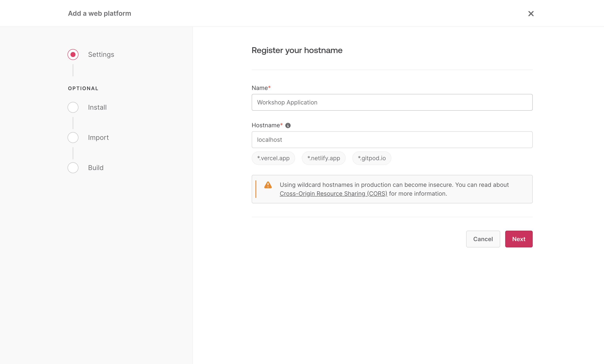Select the Install step circle

pos(73,107)
